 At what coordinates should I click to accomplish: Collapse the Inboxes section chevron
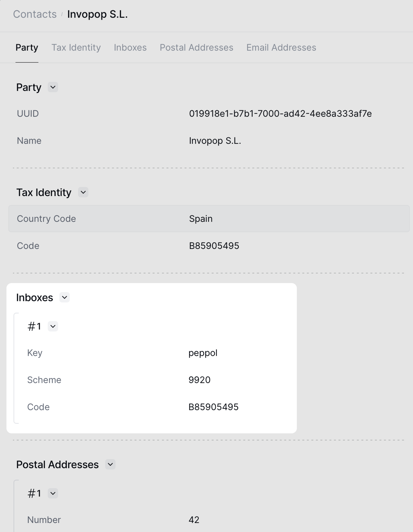pos(65,297)
